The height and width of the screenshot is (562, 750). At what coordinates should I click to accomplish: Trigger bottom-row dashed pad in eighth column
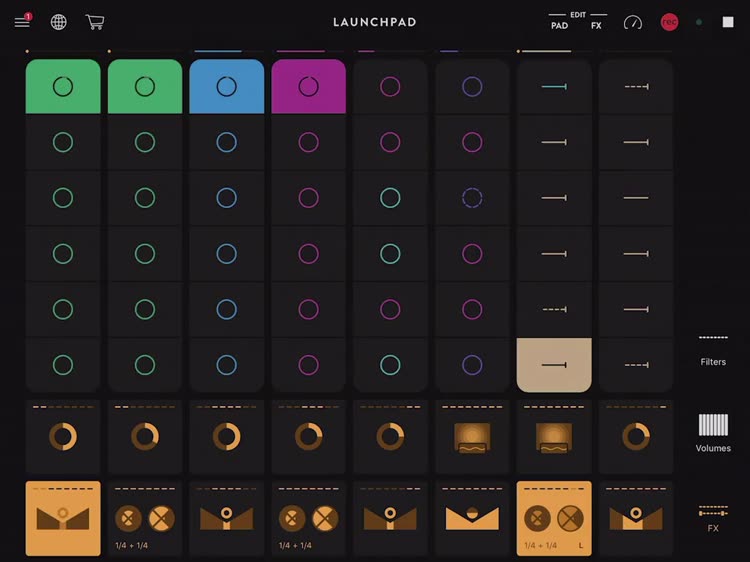click(x=636, y=365)
